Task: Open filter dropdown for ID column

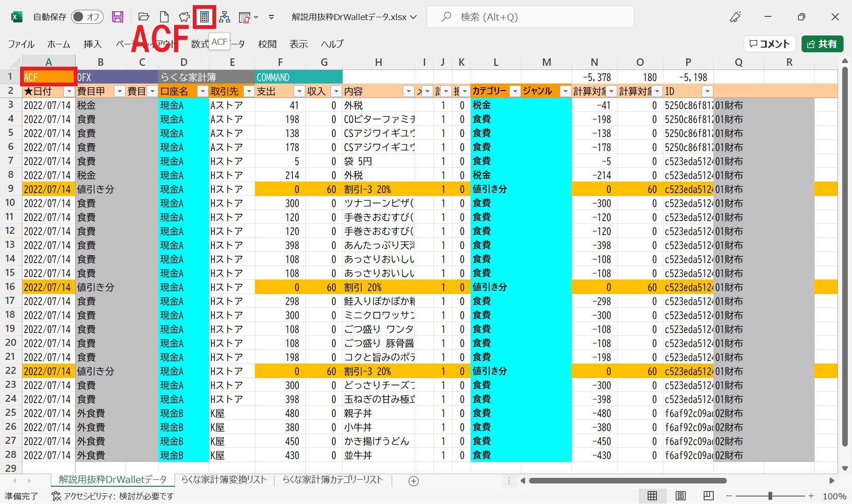Action: pos(707,91)
